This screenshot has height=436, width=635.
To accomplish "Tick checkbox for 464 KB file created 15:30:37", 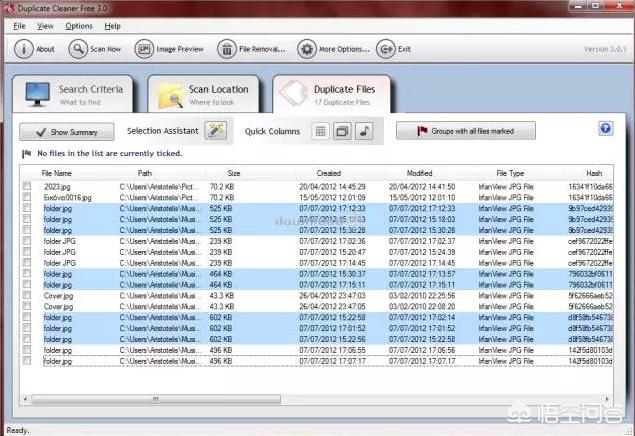I will pos(27,274).
